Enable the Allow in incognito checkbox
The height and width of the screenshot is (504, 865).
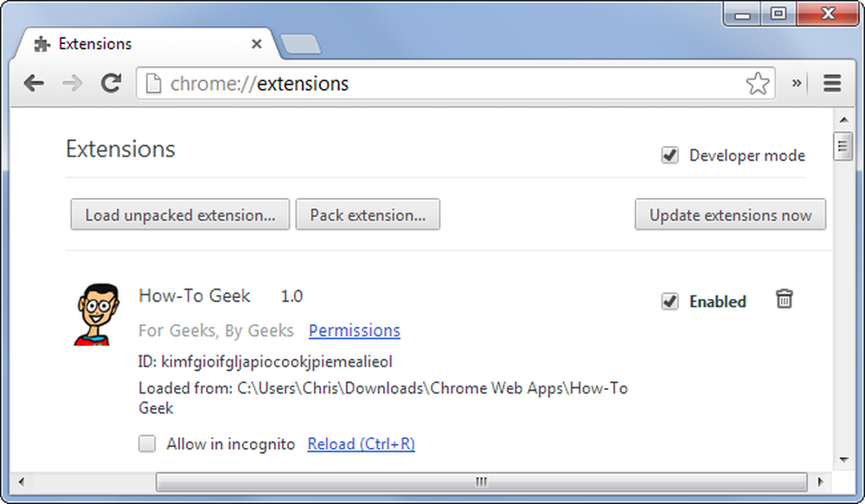coord(147,443)
